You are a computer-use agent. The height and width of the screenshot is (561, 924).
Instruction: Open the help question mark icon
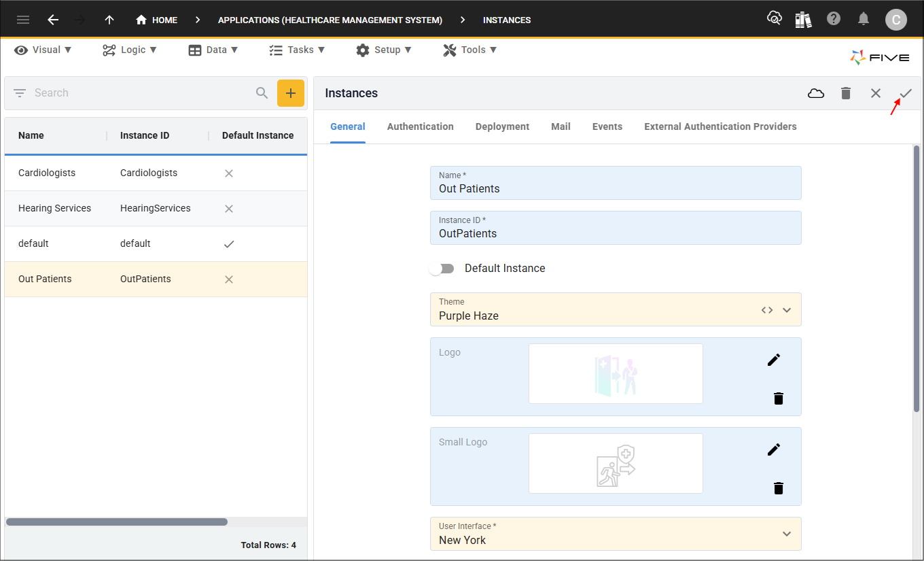(x=834, y=19)
